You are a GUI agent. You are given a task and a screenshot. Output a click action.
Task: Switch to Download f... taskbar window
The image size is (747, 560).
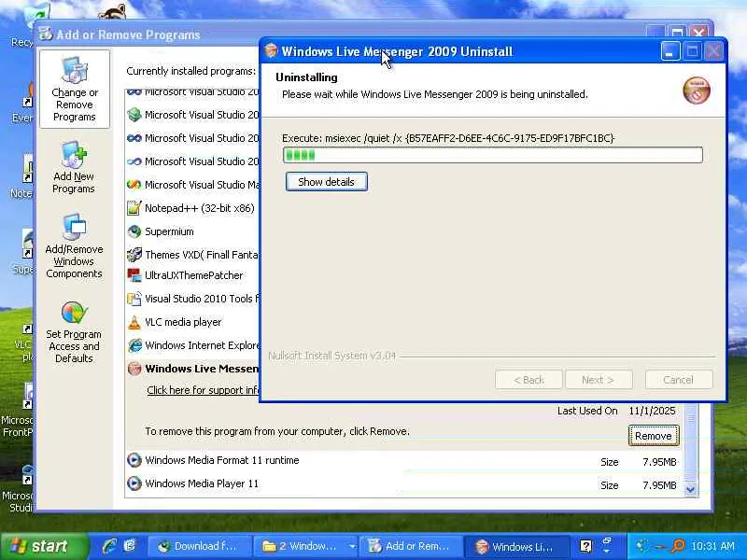(x=200, y=546)
